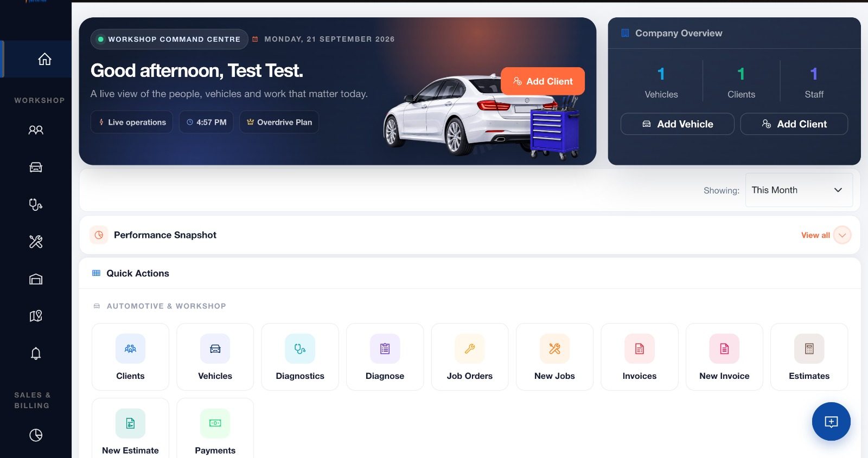Open the Invoices quick action card
Image resolution: width=868 pixels, height=458 pixels.
640,357
